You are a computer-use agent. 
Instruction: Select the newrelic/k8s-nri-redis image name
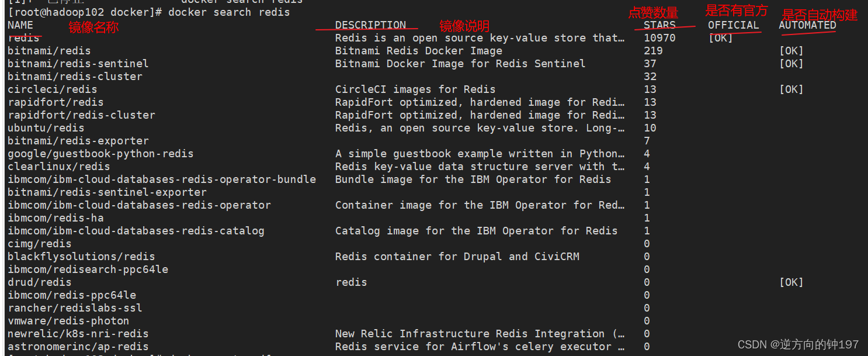coord(78,334)
